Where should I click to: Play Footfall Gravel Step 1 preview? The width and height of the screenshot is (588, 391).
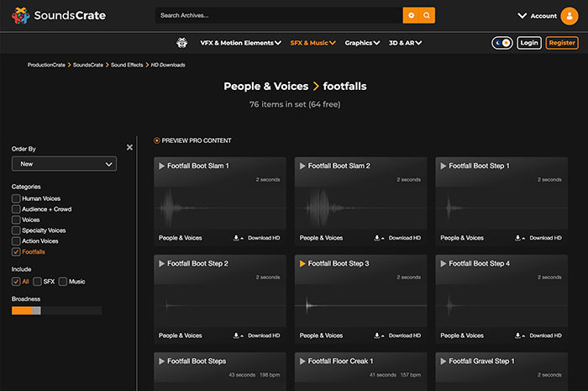coord(444,361)
